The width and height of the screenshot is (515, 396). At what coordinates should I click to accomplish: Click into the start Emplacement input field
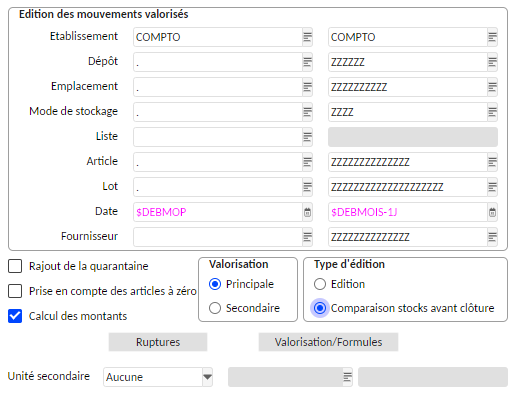pyautogui.click(x=218, y=87)
